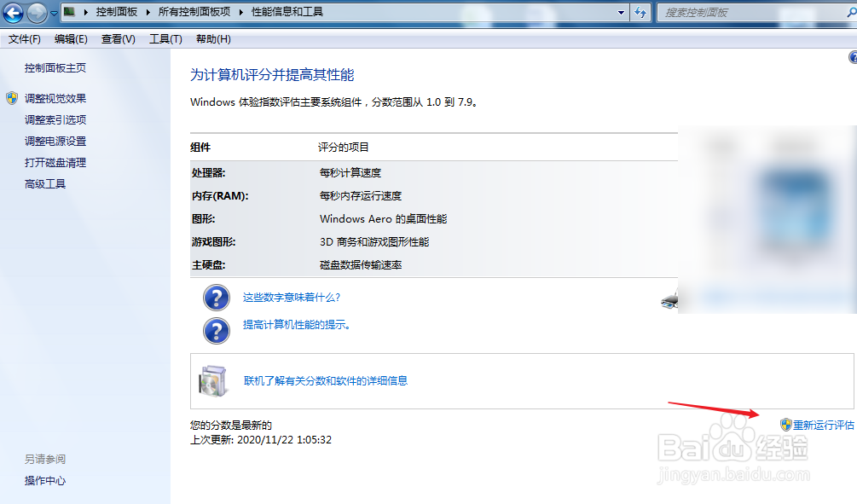
Task: Open 这些数字意味着什么? link
Action: click(x=292, y=298)
